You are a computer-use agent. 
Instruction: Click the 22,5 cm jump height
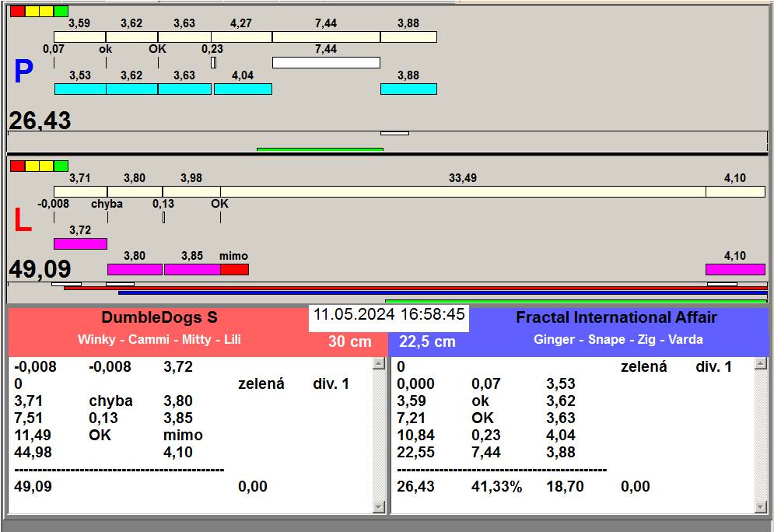pyautogui.click(x=428, y=341)
